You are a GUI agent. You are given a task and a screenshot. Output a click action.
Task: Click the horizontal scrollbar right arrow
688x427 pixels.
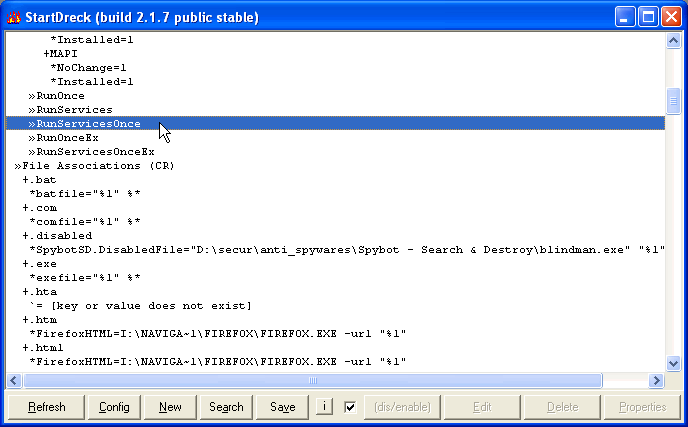point(656,380)
